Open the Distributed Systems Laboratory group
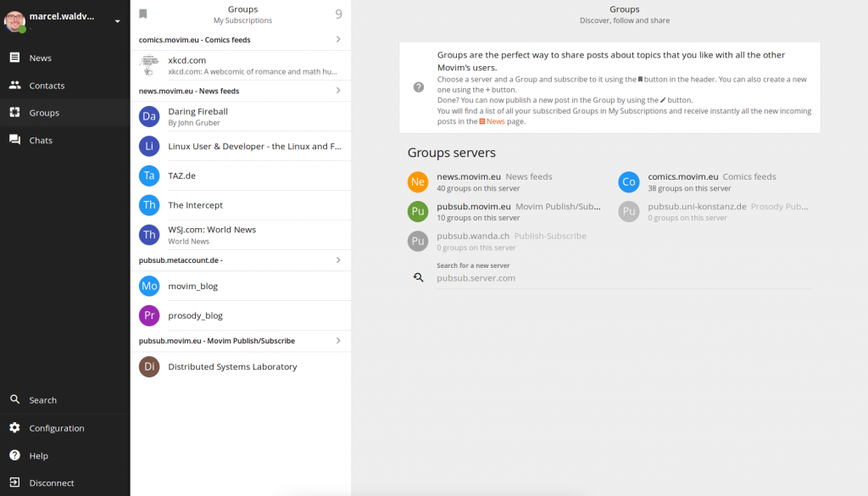 pyautogui.click(x=241, y=366)
